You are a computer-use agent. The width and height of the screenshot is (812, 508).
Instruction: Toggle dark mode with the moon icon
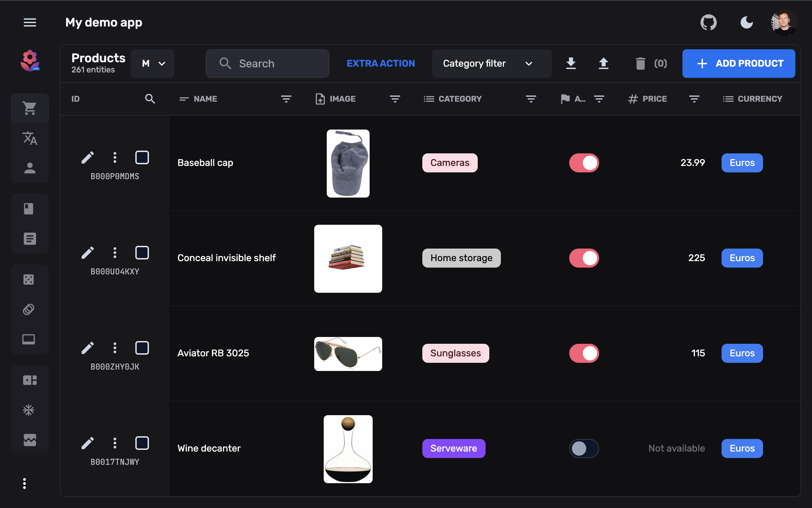747,22
